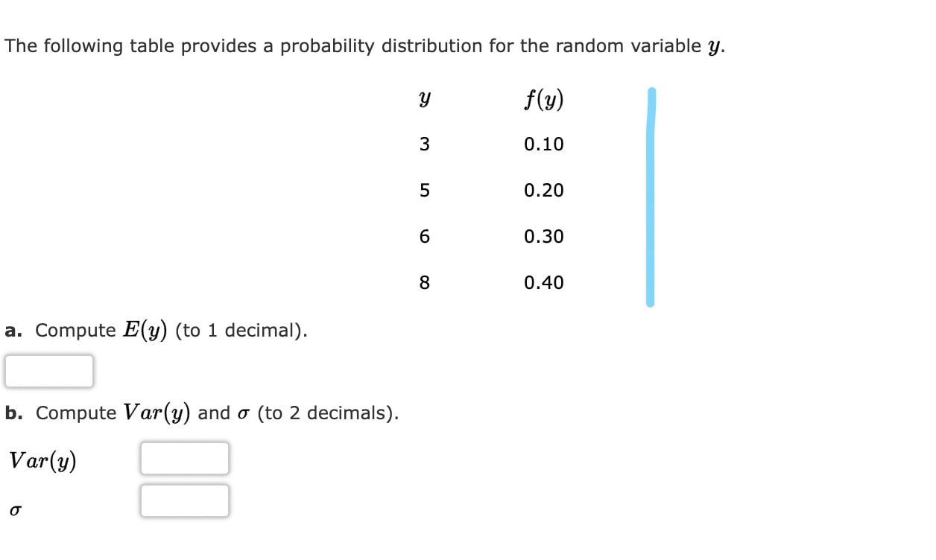
Task: Select the y column header
Action: click(423, 98)
